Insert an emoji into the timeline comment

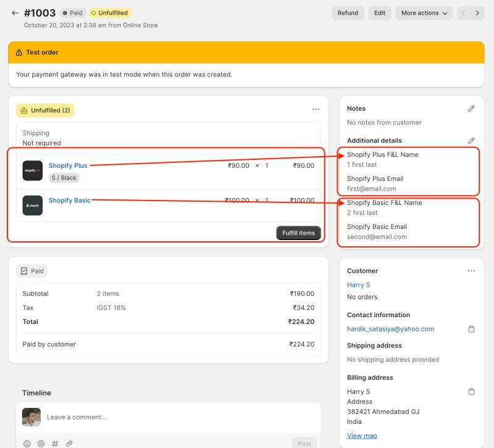click(x=26, y=443)
